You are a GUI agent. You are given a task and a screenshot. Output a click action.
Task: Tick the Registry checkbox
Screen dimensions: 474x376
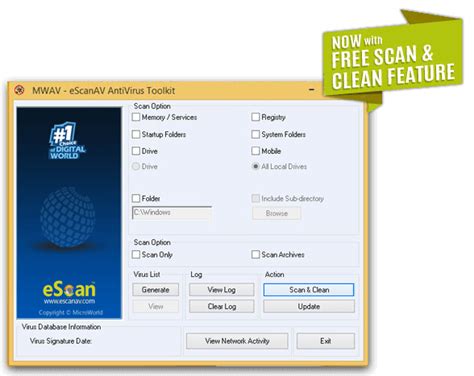pyautogui.click(x=256, y=117)
